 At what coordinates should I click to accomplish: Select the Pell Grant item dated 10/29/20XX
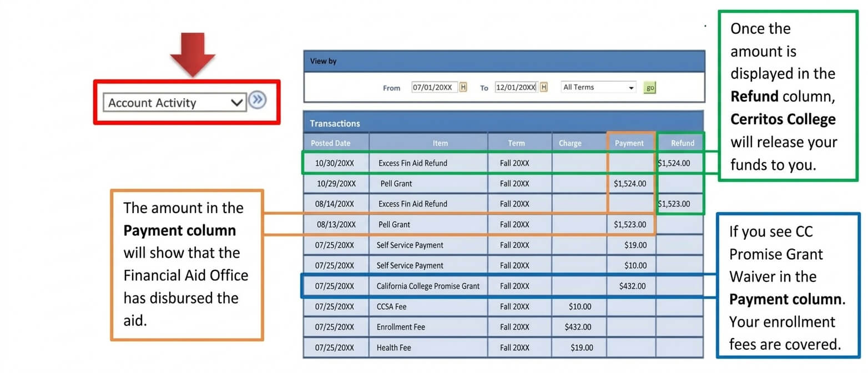(396, 183)
